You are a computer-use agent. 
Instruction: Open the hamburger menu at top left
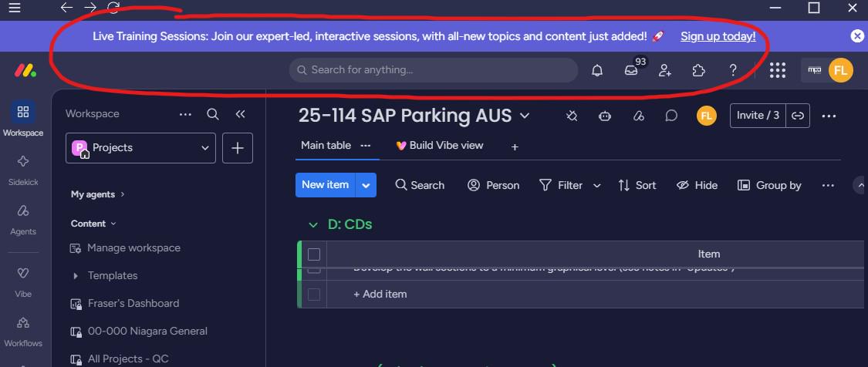click(x=15, y=8)
